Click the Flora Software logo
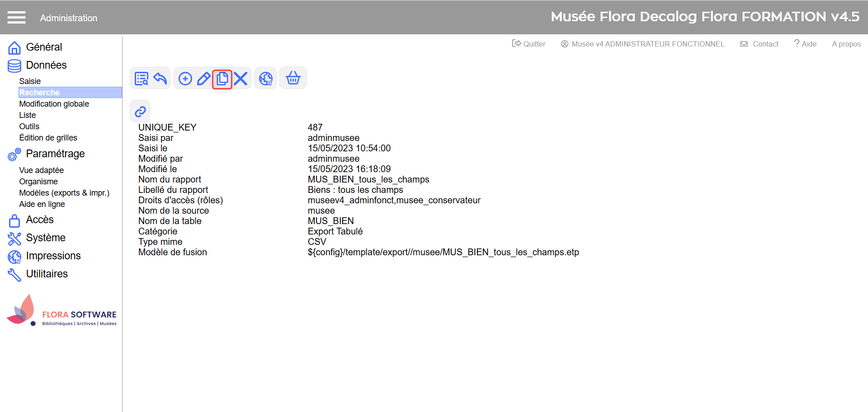Screen dimensions: 868x412 61,310
